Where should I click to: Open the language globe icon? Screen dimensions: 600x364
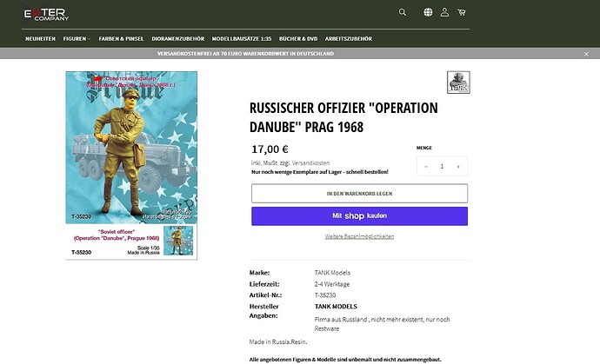428,12
